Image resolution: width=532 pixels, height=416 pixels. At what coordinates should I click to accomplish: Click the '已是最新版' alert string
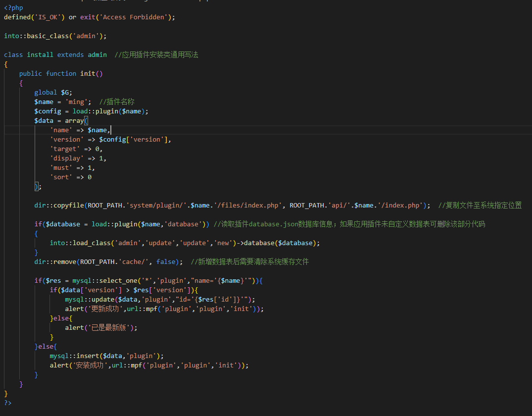tap(110, 328)
